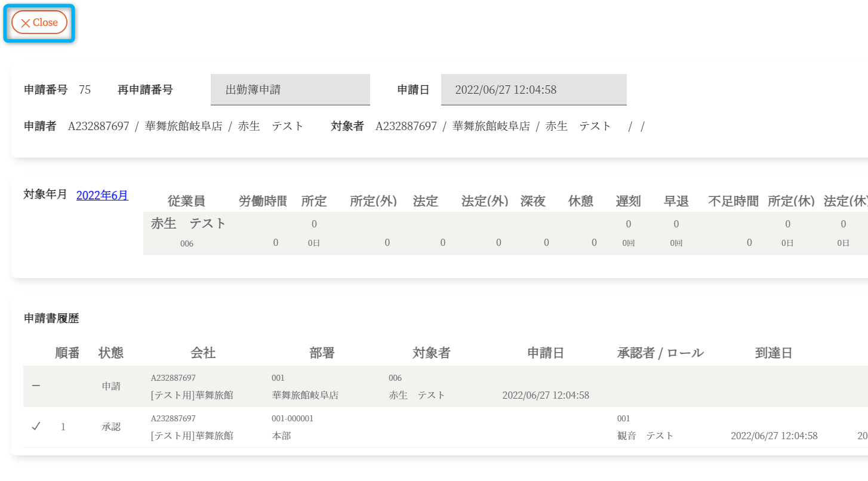Click the minus icon in 申請 row

36,386
